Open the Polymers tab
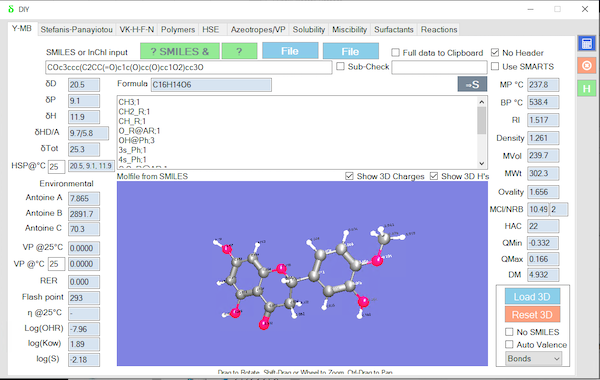Screen dimensions: 600x380 (x=178, y=29)
